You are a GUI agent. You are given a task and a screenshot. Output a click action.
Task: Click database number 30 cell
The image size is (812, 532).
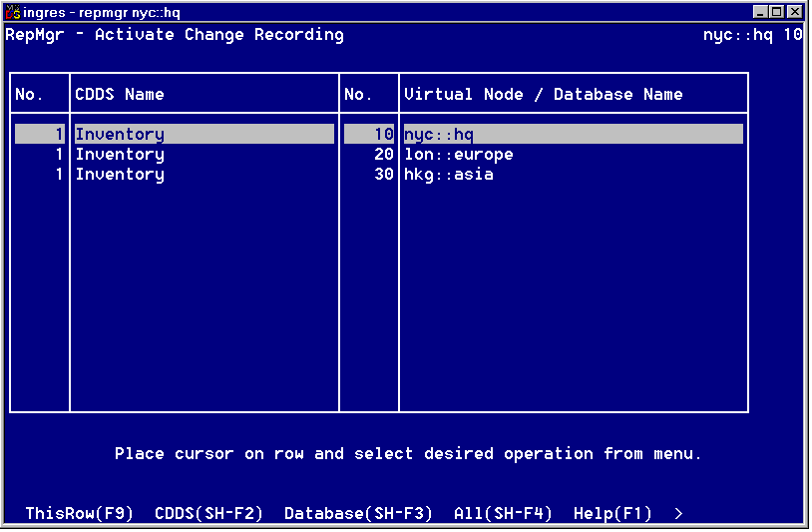pyautogui.click(x=384, y=175)
